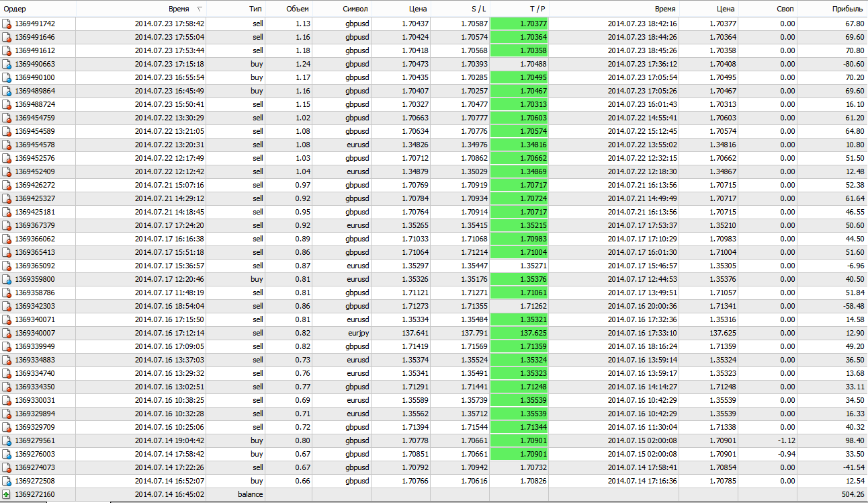Click order icon for 1369274073
Image resolution: width=868 pixels, height=503 pixels.
click(x=7, y=467)
